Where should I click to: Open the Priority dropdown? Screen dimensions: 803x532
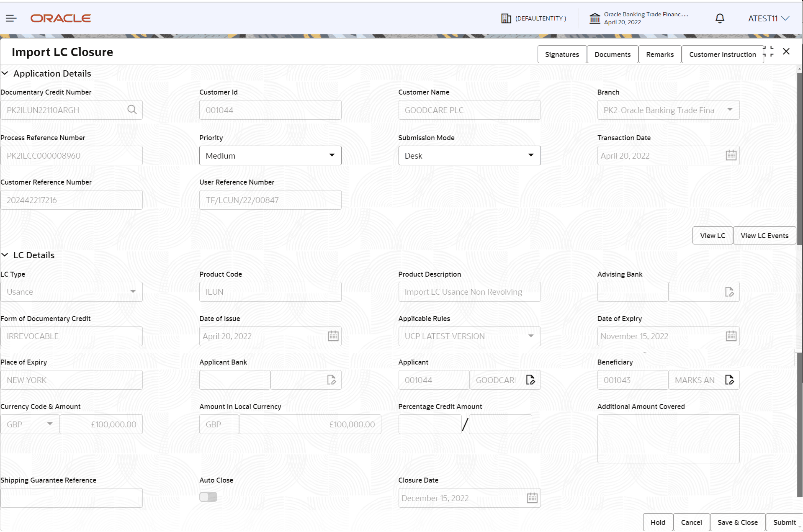(332, 155)
